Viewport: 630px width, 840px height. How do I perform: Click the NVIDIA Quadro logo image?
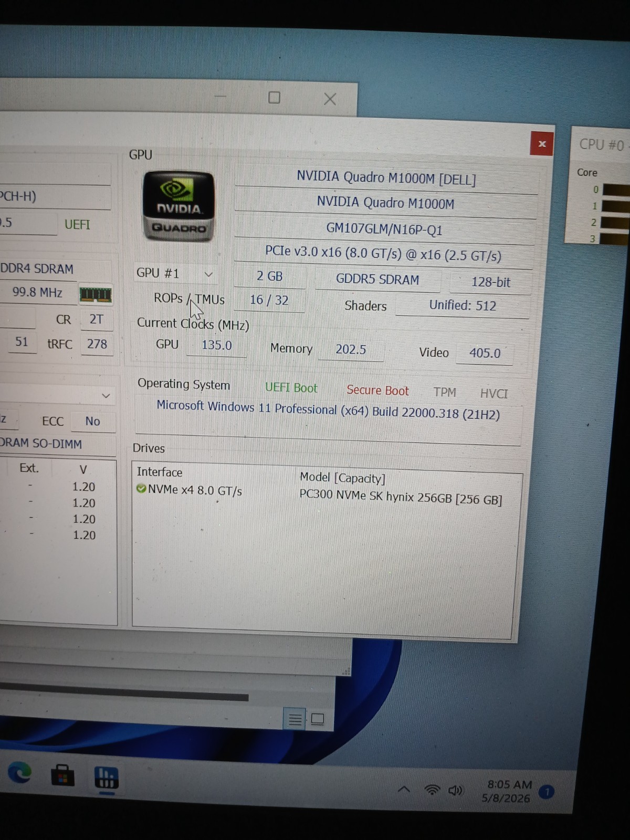(x=178, y=206)
